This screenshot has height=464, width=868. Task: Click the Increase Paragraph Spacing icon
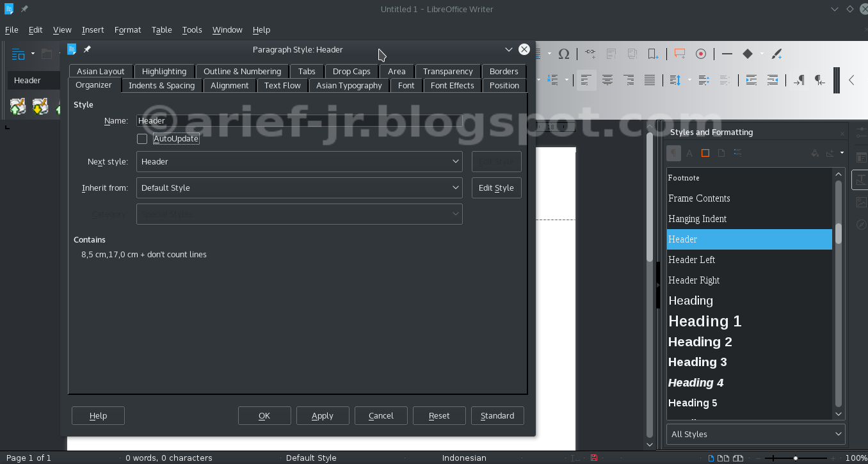click(703, 80)
